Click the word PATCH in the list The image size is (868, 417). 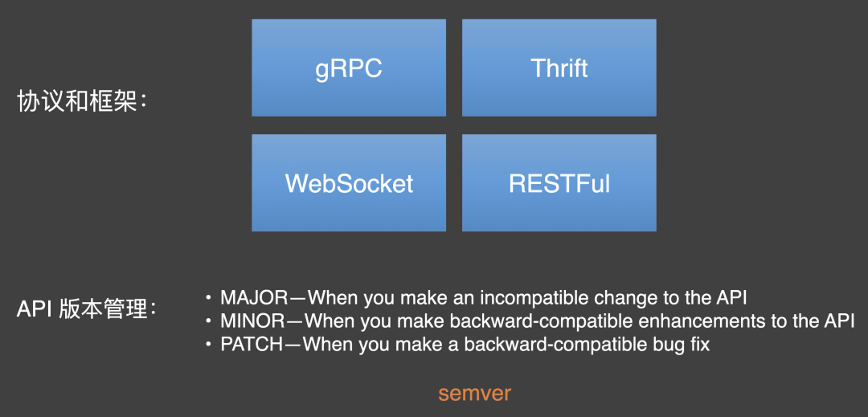252,345
